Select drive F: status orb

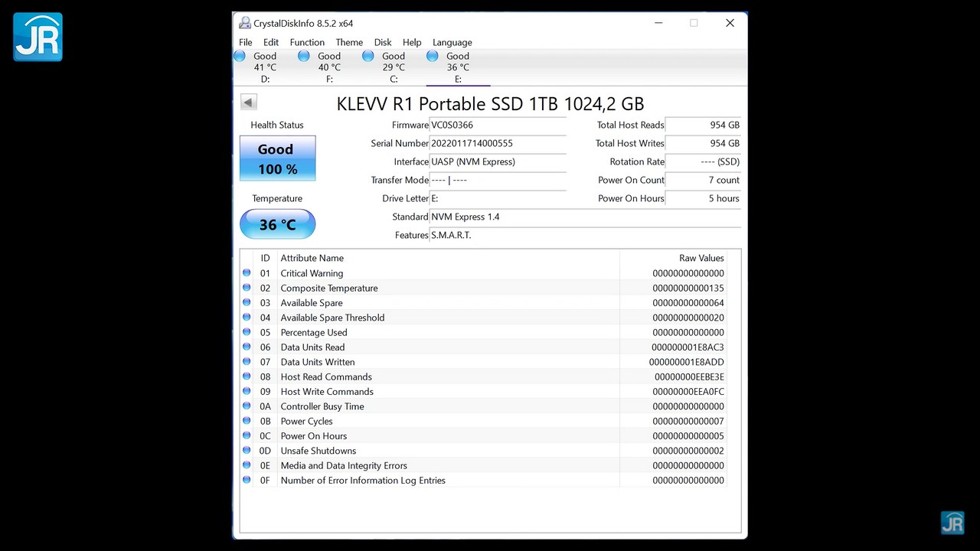[x=304, y=56]
